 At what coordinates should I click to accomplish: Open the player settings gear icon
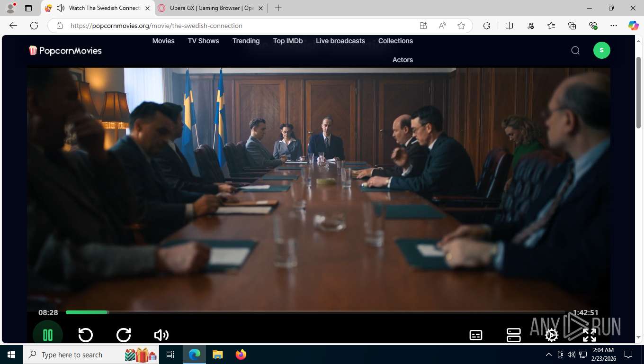(x=552, y=335)
